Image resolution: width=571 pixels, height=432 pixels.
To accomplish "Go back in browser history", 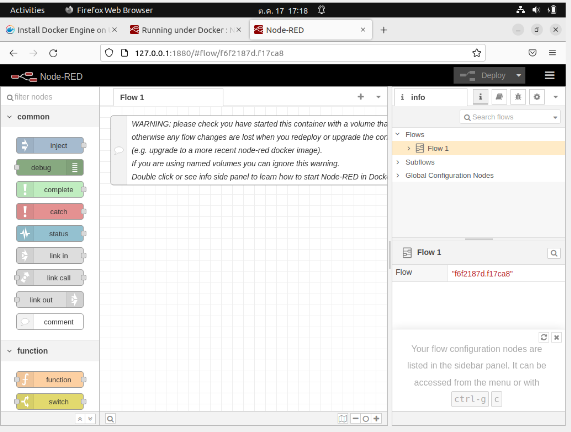I will click(13, 53).
